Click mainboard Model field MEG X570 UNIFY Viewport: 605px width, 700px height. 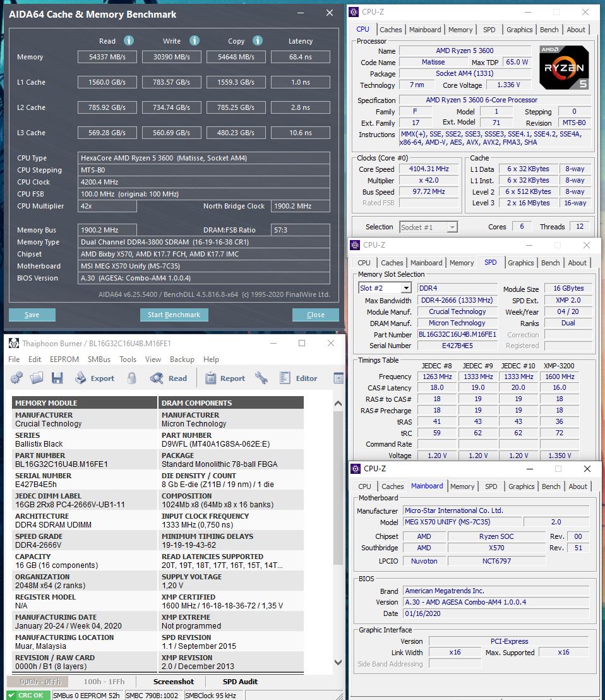[x=462, y=522]
